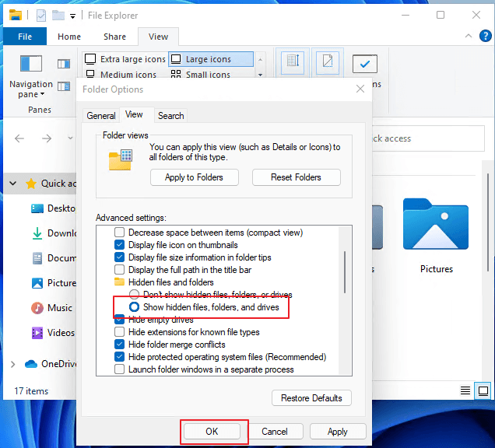Click the ribbon help question mark icon

click(484, 37)
